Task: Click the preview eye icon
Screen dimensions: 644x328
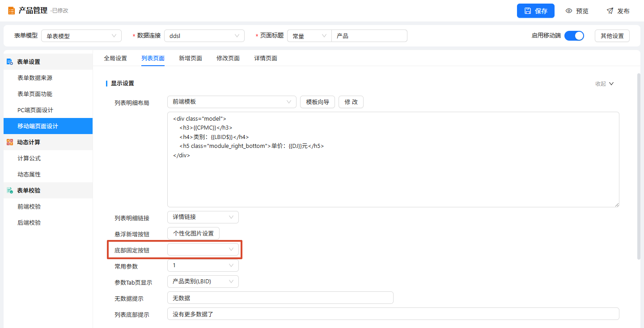Action: (x=569, y=11)
